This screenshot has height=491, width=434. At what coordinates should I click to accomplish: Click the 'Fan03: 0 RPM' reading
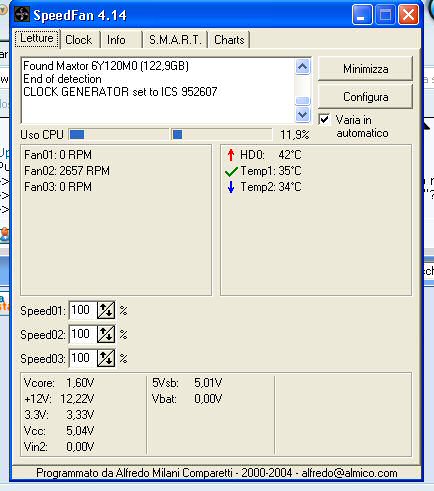point(58,187)
